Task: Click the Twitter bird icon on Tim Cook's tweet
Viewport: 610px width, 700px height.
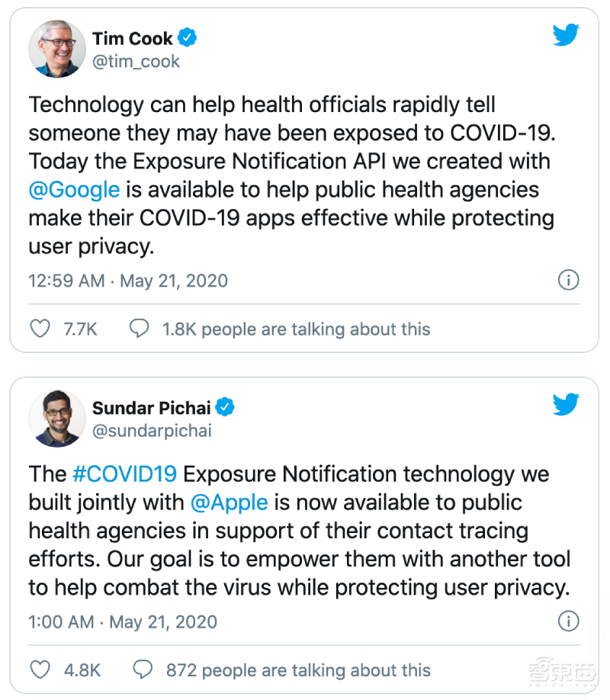Action: [x=566, y=35]
